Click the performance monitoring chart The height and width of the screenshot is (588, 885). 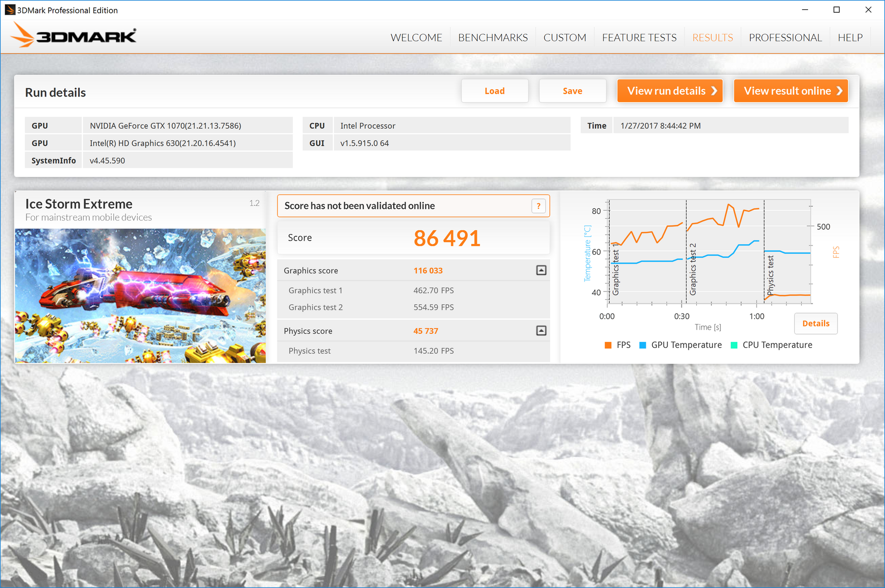(709, 252)
